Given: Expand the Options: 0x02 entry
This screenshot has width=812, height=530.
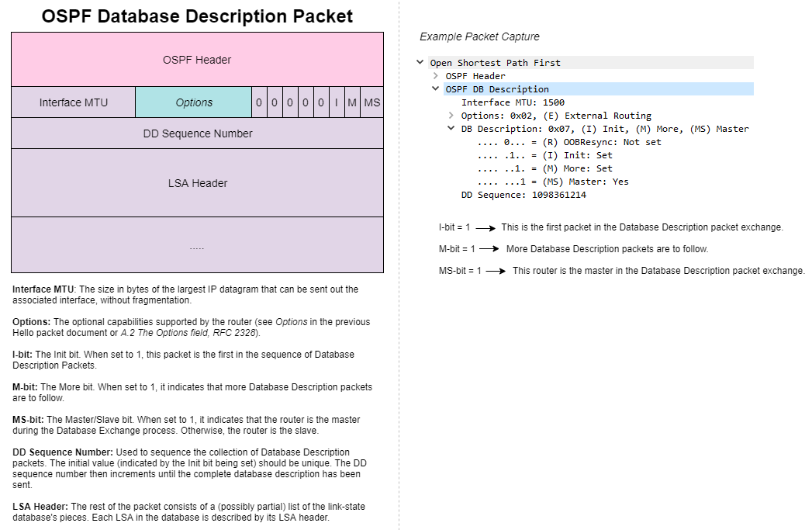Looking at the screenshot, I should click(x=451, y=115).
